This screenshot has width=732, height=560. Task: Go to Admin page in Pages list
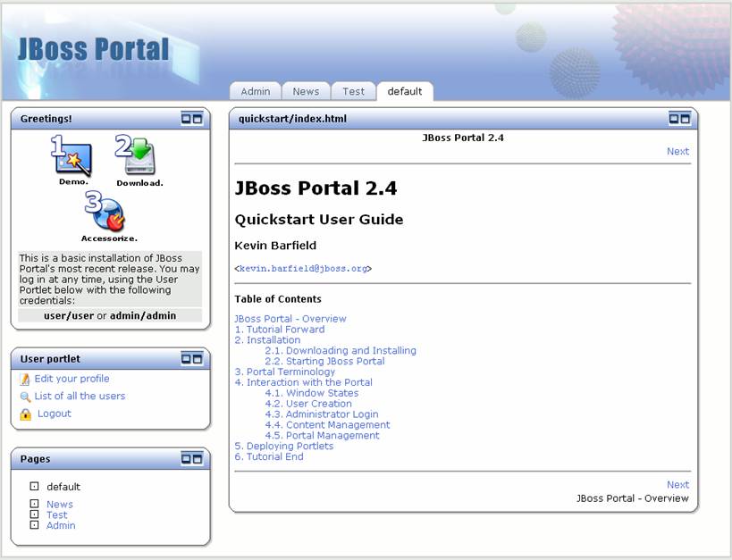coord(61,525)
